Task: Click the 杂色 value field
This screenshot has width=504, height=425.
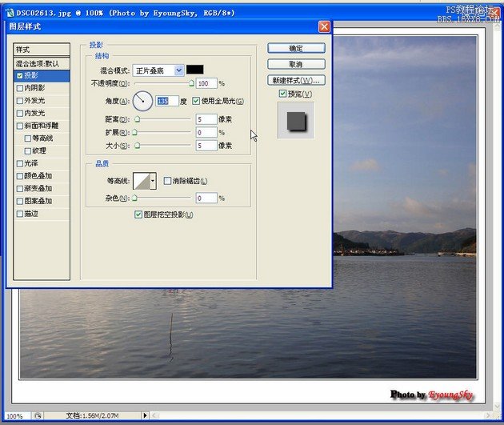Action: 206,198
